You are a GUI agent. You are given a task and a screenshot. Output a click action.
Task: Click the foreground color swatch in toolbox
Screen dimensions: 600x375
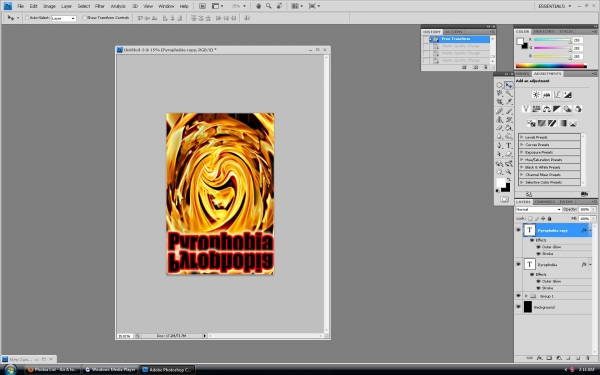coord(501,183)
